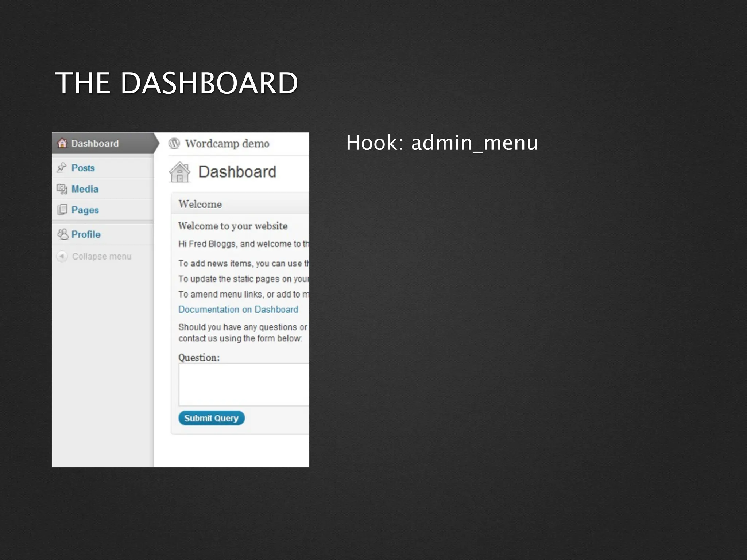The image size is (747, 560).
Task: Select 'Hook: admin_menu' slide text
Action: (442, 143)
